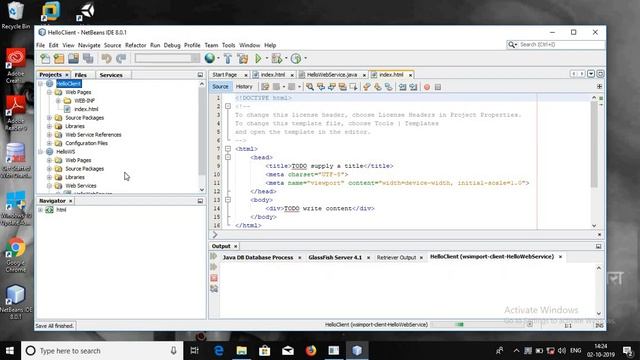Image resolution: width=640 pixels, height=360 pixels.
Task: Click the Shift Line Right editor icon
Action: point(413,87)
